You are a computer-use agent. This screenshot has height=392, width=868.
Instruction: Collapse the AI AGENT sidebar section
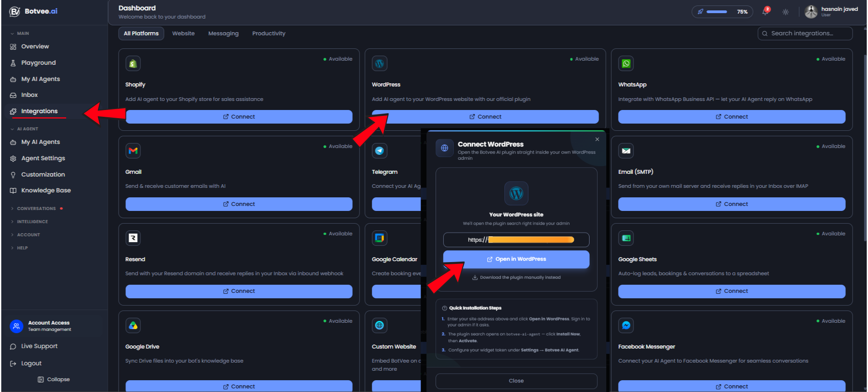coord(24,129)
